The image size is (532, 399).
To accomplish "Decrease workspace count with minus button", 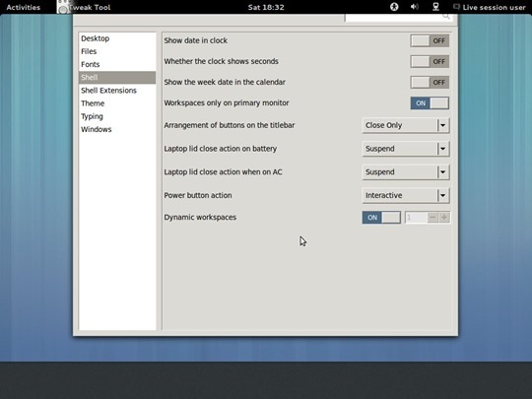I will (432, 218).
